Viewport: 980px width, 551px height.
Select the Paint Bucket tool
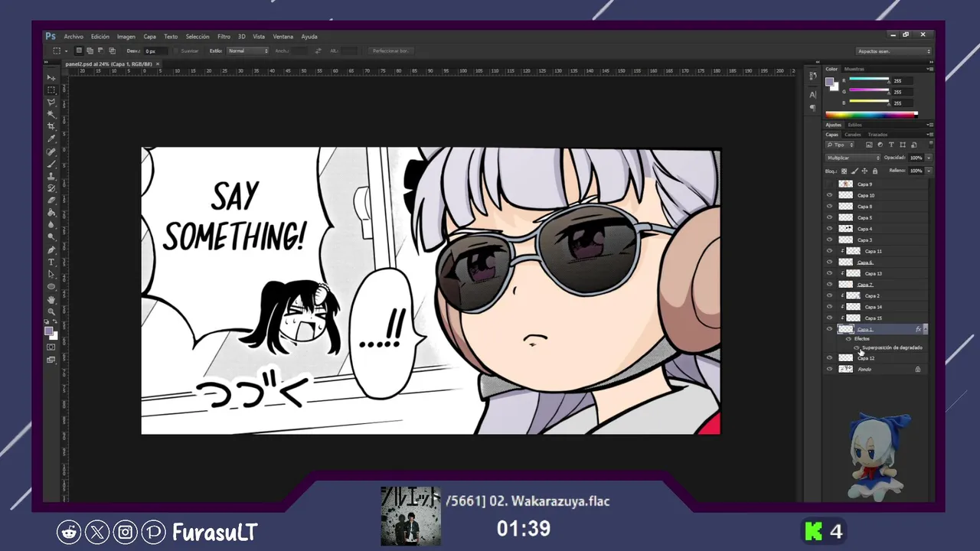click(51, 213)
